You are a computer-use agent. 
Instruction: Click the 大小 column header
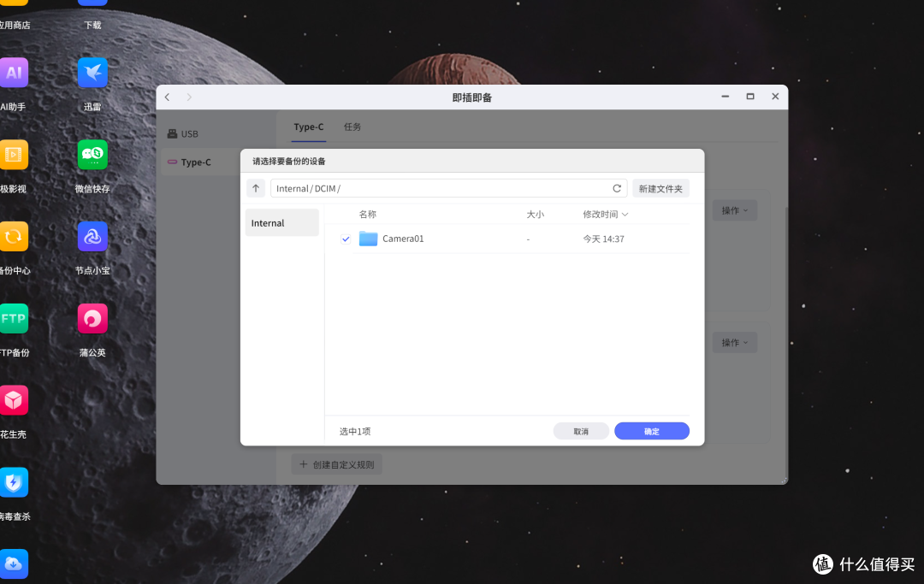coord(535,215)
